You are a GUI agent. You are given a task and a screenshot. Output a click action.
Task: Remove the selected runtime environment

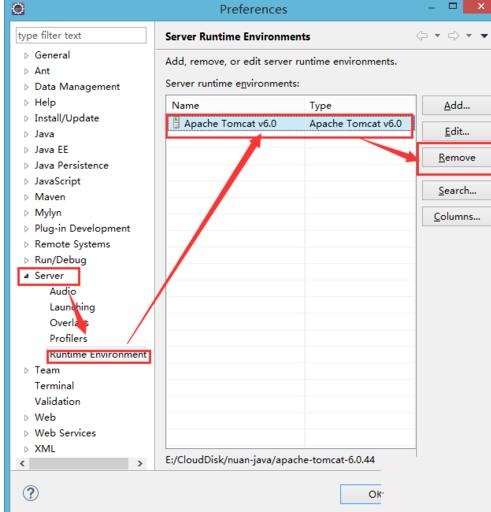click(x=457, y=157)
